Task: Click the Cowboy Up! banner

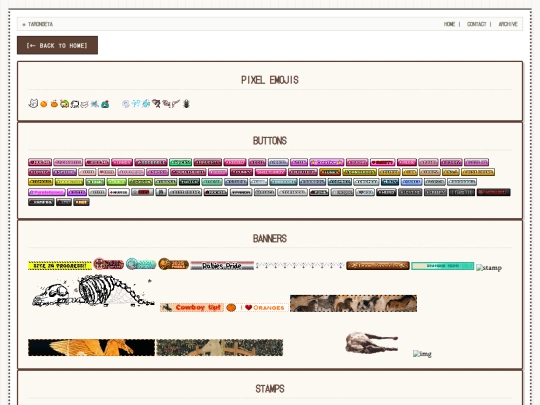Action: 192,308
